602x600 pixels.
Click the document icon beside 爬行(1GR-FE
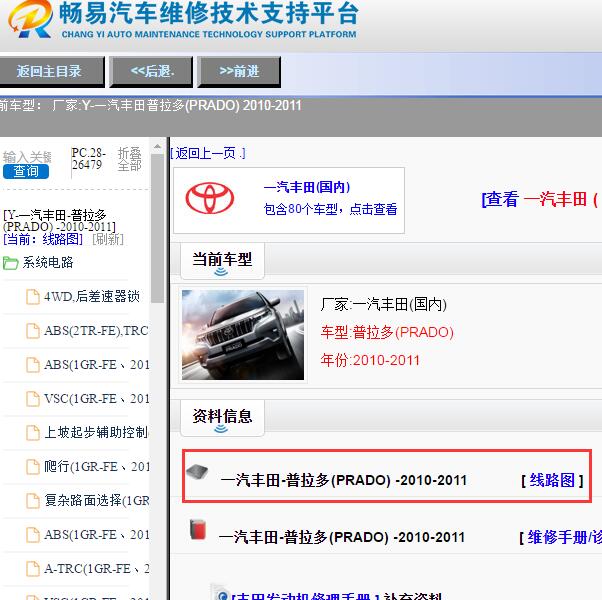pos(33,467)
